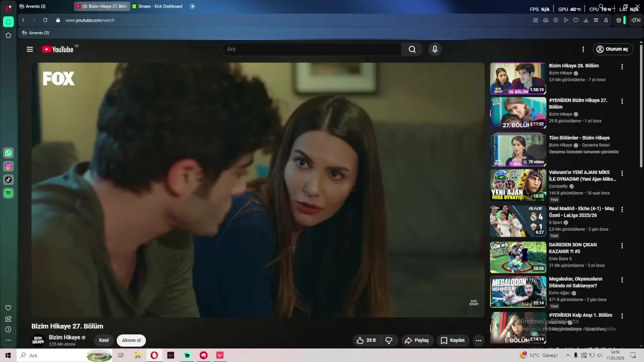Open Spotify in the Opera sidebar
The height and width of the screenshot is (362, 644).
tap(9, 193)
